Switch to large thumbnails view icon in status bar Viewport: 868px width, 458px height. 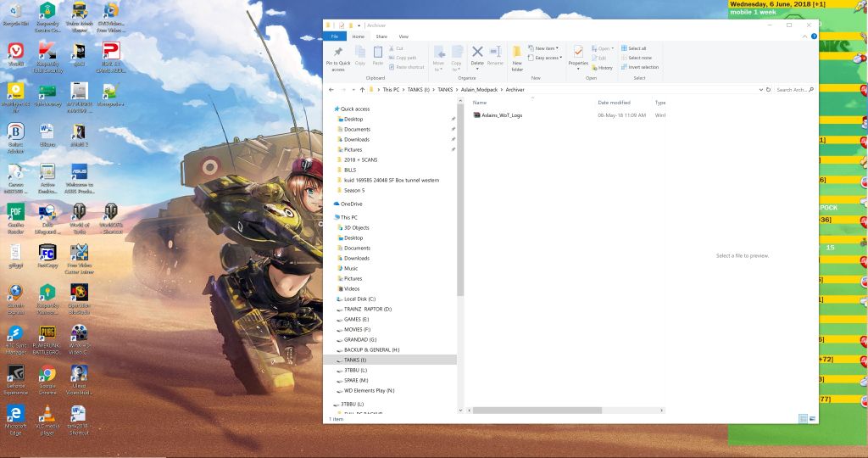point(812,419)
